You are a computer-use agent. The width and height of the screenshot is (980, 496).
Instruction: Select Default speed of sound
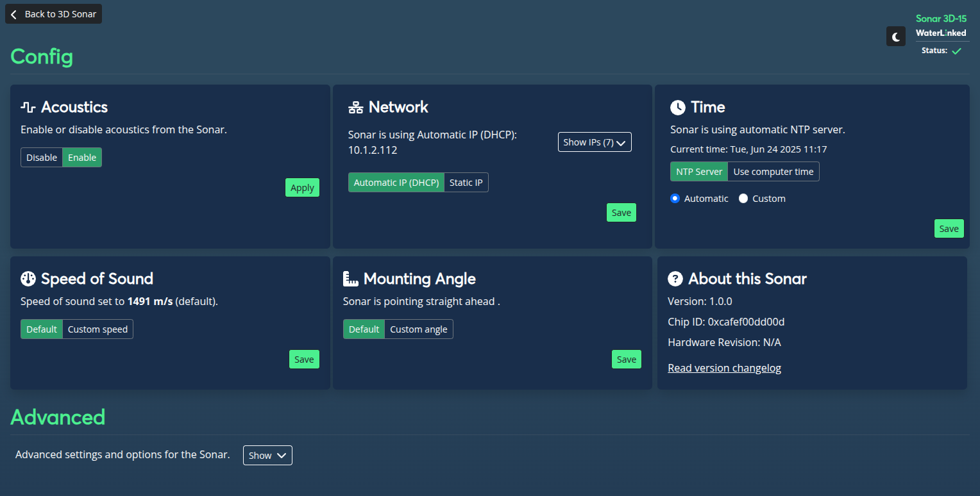pyautogui.click(x=42, y=329)
